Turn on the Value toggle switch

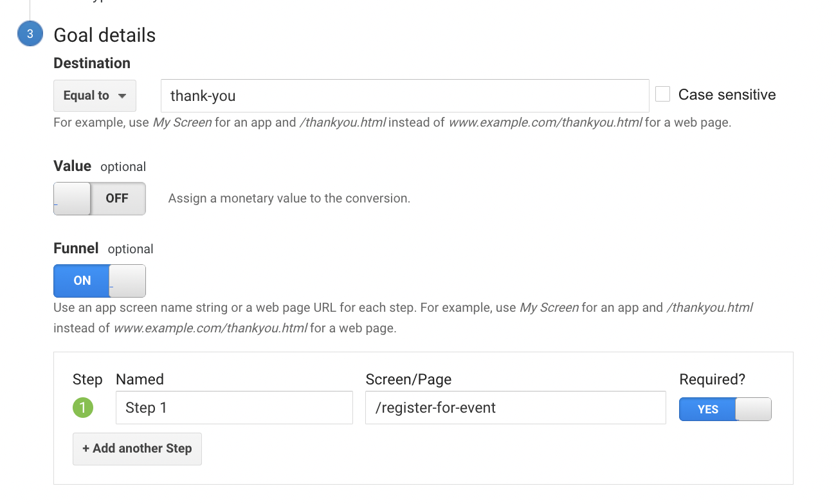click(x=72, y=199)
